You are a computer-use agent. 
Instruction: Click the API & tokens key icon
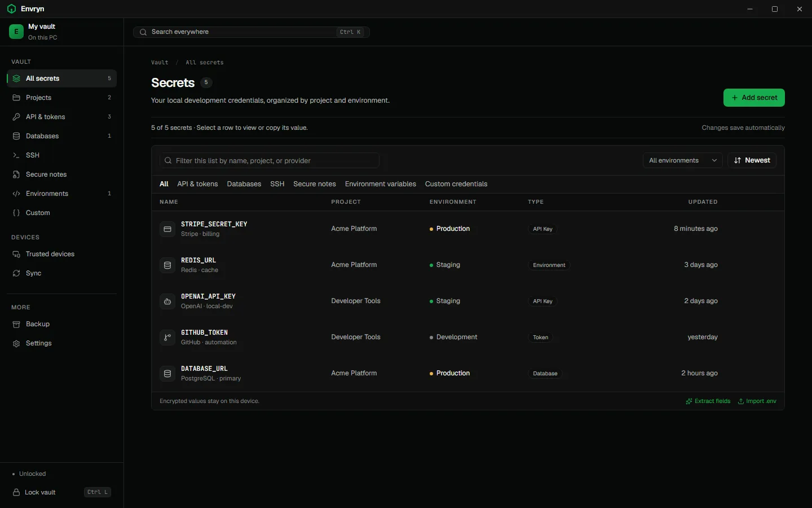16,117
